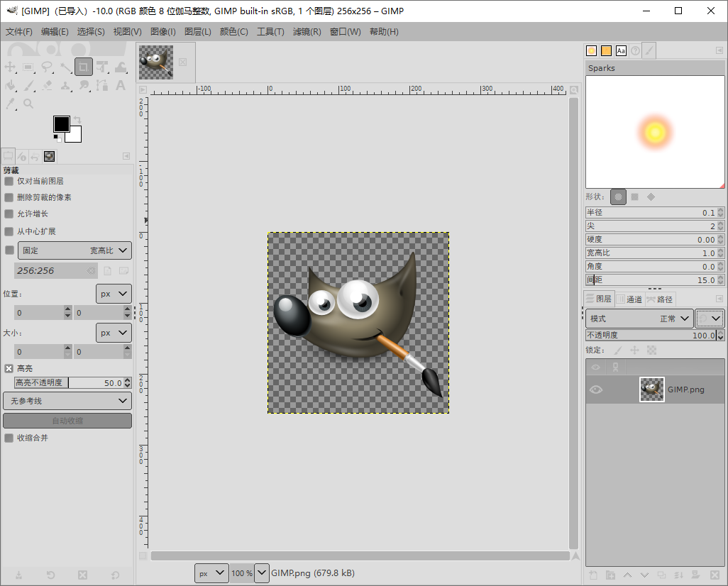Click the Zoom magnifier tool

click(29, 104)
